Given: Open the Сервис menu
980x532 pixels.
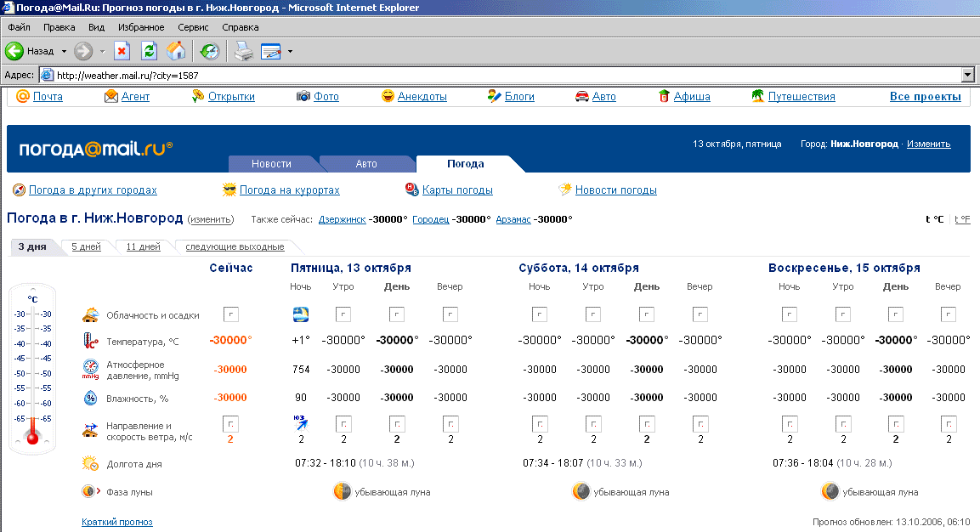Looking at the screenshot, I should (x=193, y=27).
